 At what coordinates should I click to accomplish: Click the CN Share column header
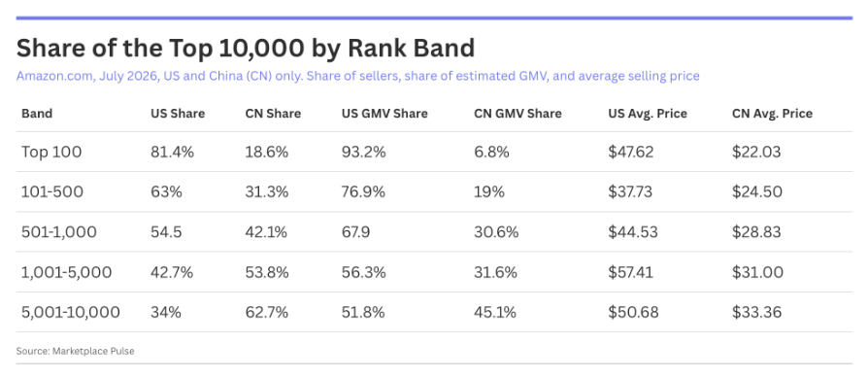[x=273, y=114]
